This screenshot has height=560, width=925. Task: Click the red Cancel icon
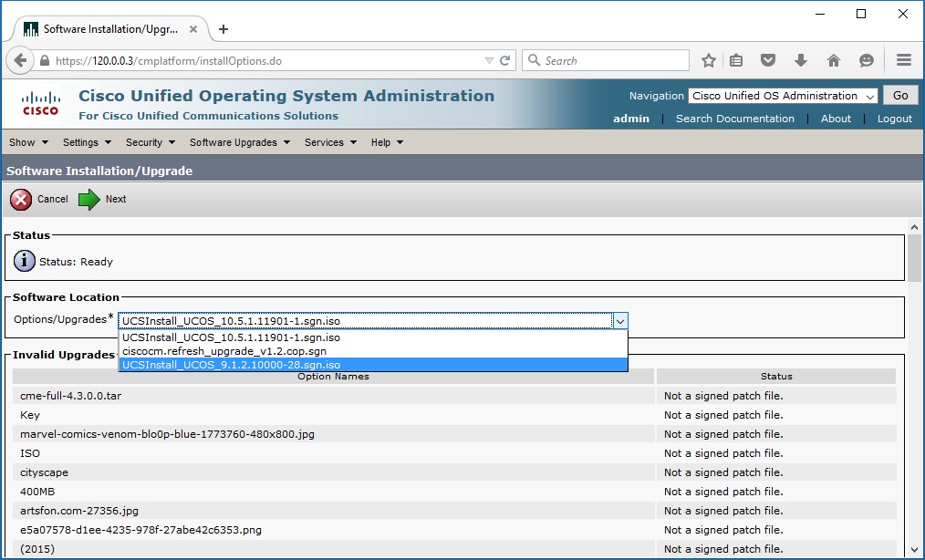point(21,200)
